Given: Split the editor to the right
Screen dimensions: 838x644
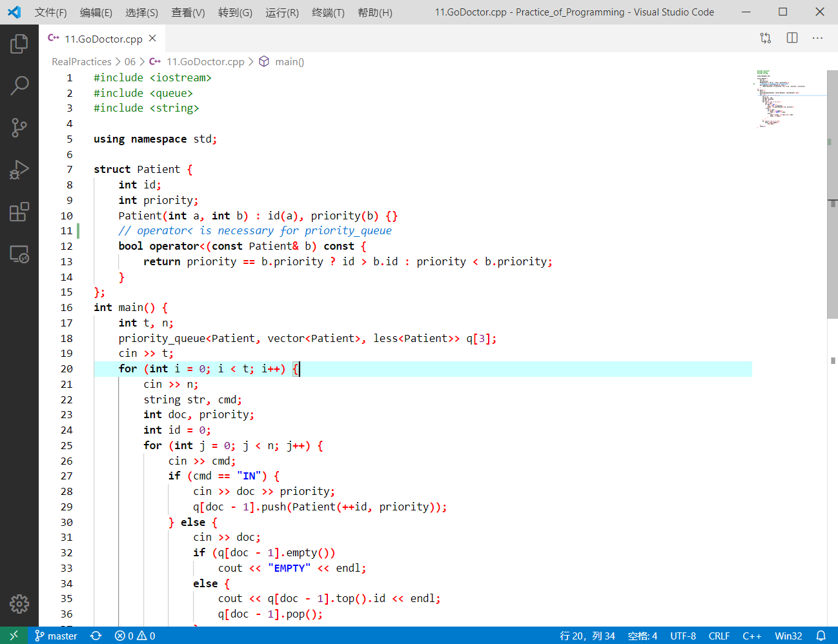Looking at the screenshot, I should (792, 38).
